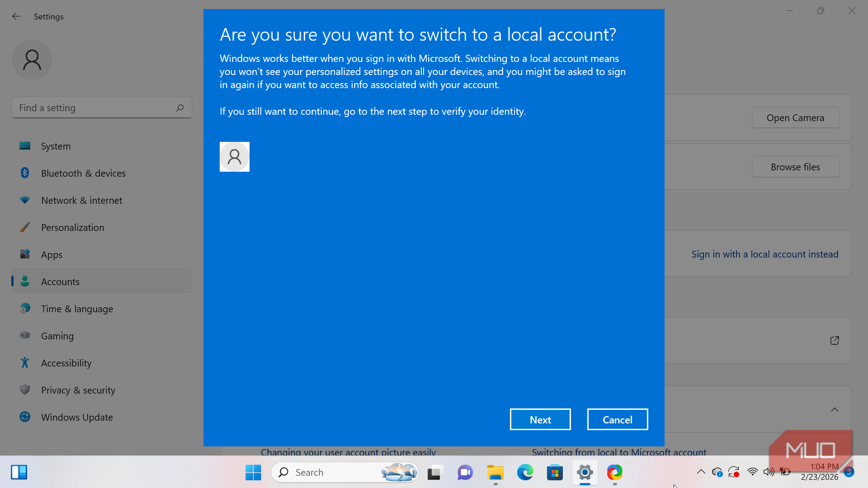
Task: Open Bluetooth & devices settings
Action: click(102, 173)
